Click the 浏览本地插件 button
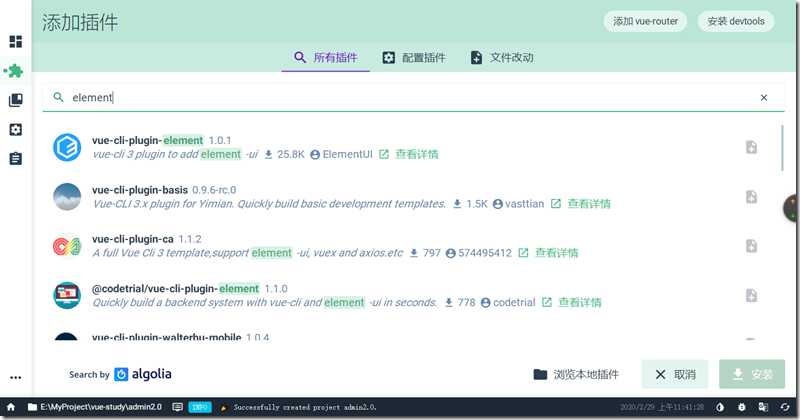 pyautogui.click(x=576, y=375)
